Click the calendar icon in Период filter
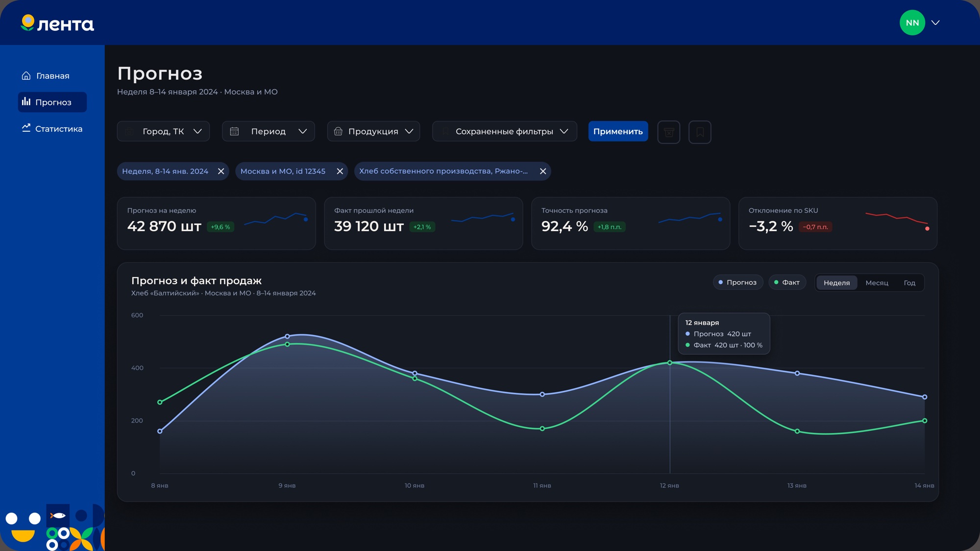Screen dimensions: 980x551 click(234, 131)
